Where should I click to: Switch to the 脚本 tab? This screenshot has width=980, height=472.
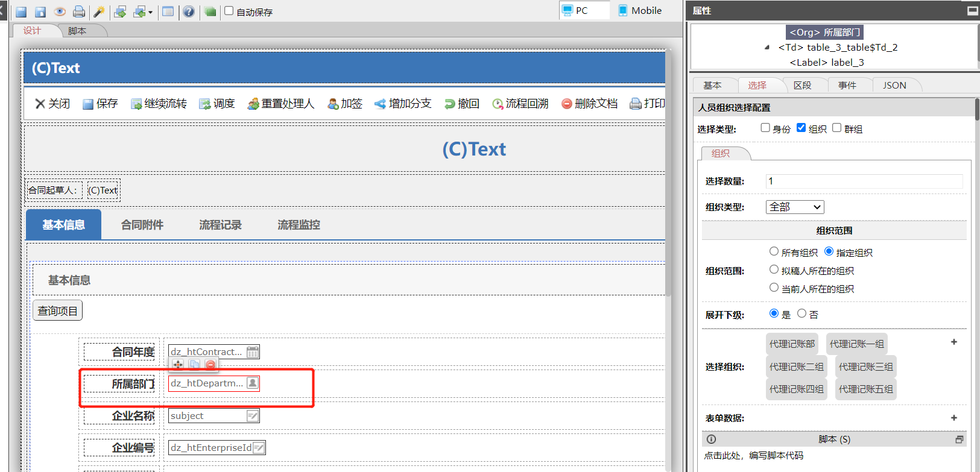(x=77, y=31)
